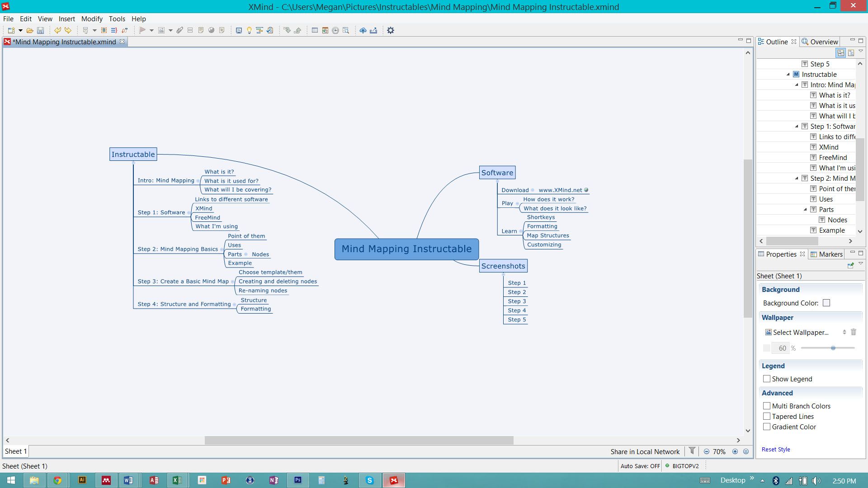Viewport: 868px width, 488px height.
Task: Open the dropdown arrow next to New
Action: tap(20, 30)
